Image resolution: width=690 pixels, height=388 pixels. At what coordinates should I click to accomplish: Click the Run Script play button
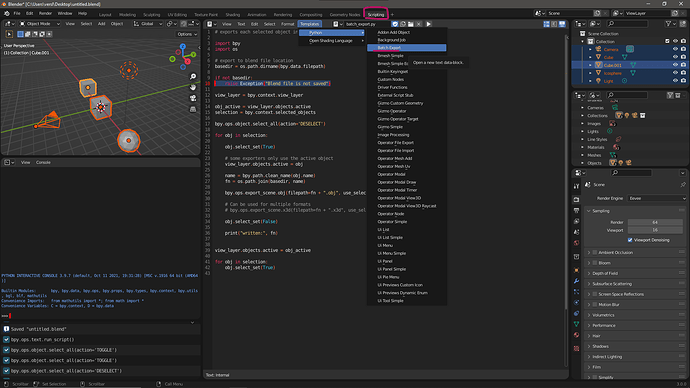pos(428,24)
